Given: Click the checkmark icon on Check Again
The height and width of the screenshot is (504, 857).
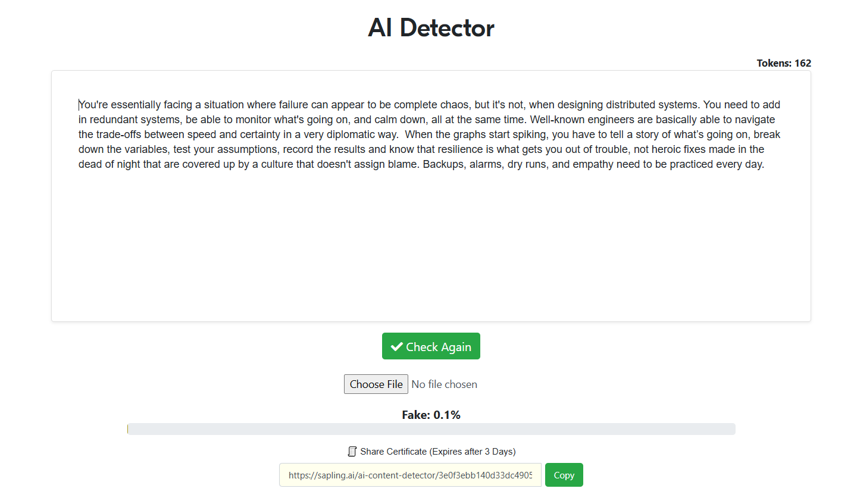Looking at the screenshot, I should (397, 346).
